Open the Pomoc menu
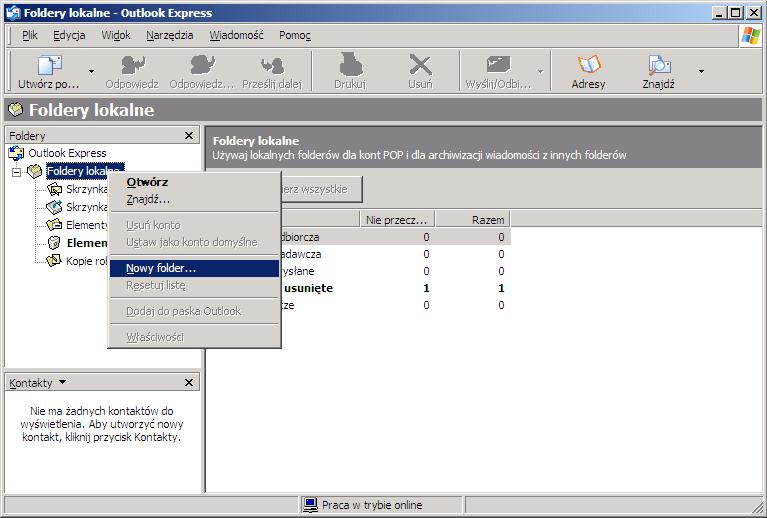 [295, 35]
